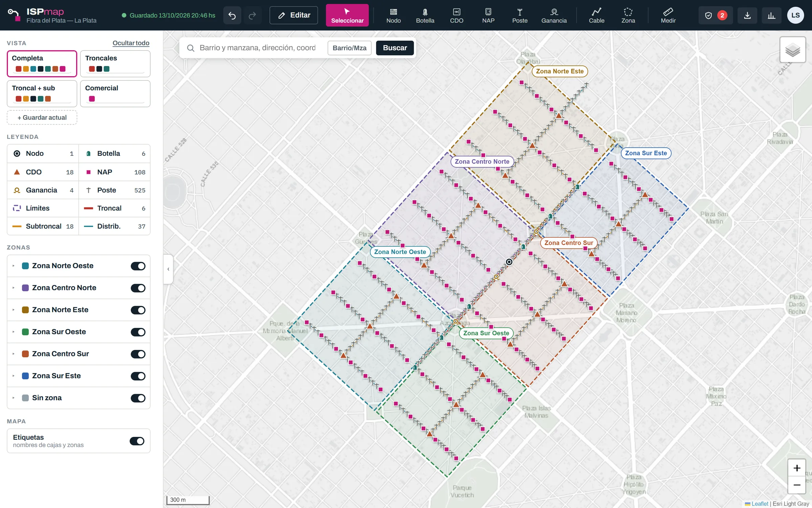Select the Botella tool
The image size is (812, 508).
pos(425,15)
